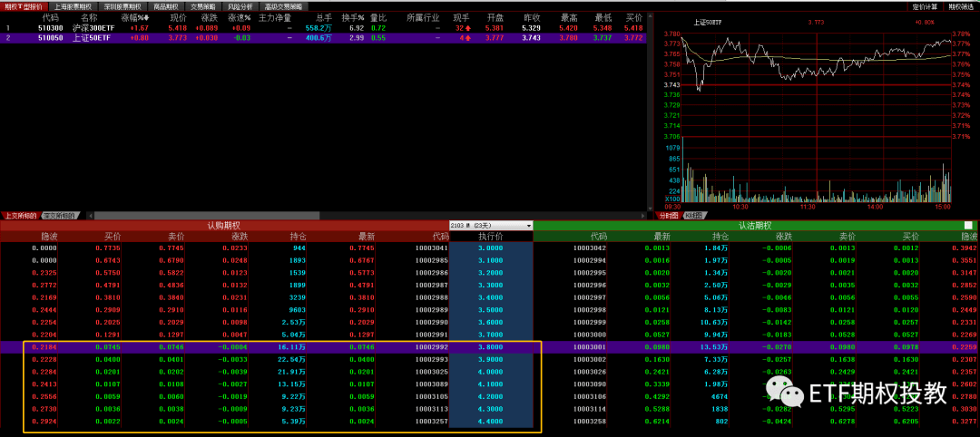Click call open interest 22.54万

click(293, 360)
